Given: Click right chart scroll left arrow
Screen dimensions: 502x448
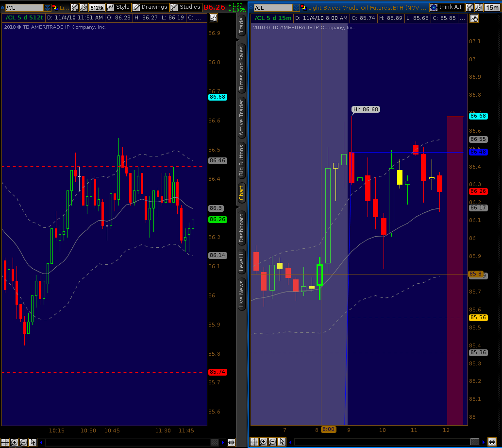Looking at the screenshot, I should tap(290, 442).
